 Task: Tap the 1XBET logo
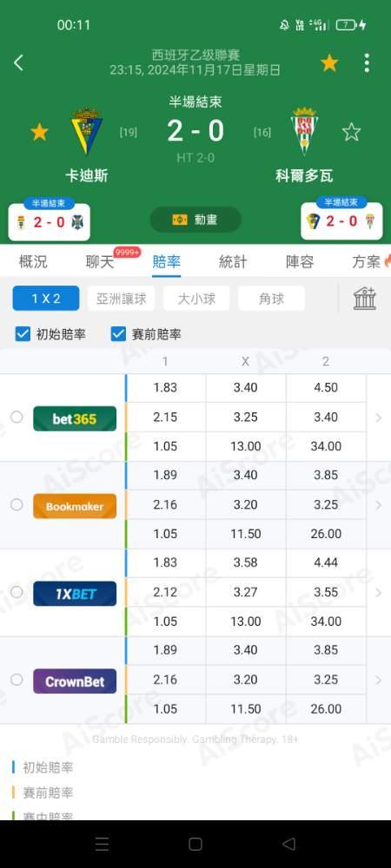point(75,594)
